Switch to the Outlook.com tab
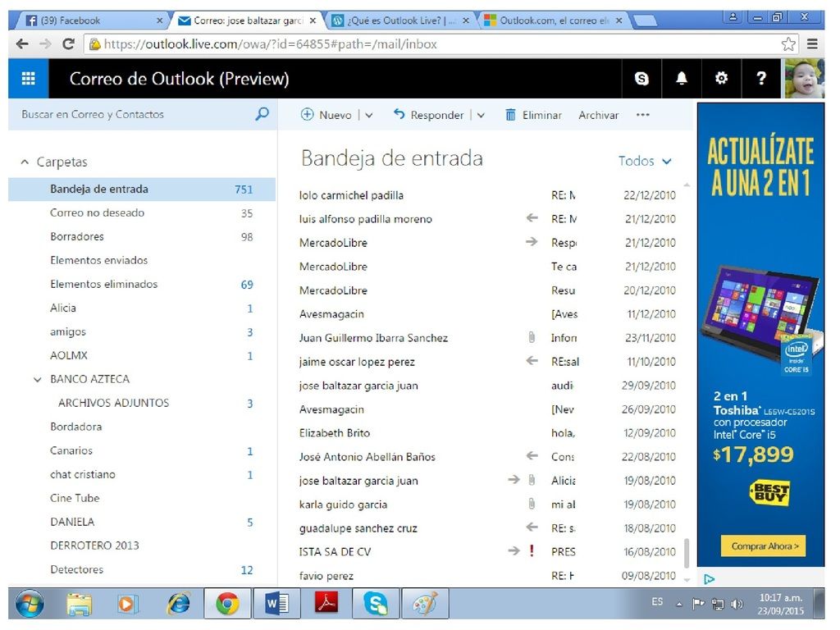 (555, 21)
